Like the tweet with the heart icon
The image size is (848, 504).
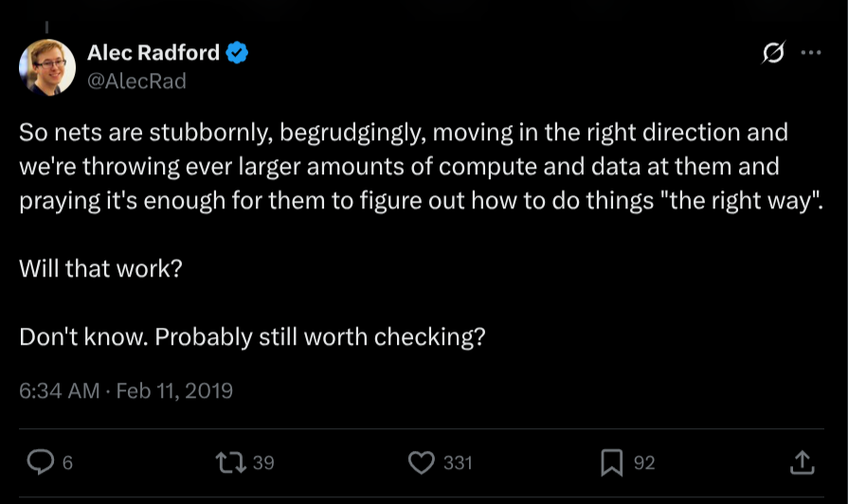pyautogui.click(x=421, y=462)
